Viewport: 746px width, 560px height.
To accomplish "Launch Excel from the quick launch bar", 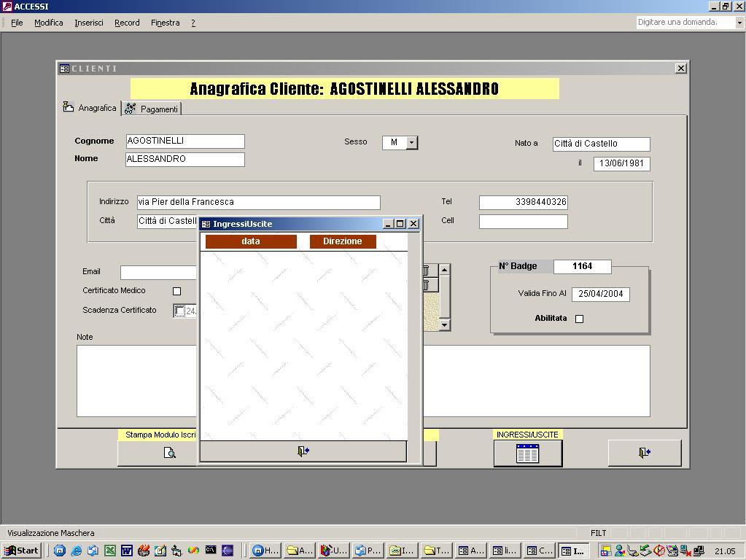I will (110, 551).
